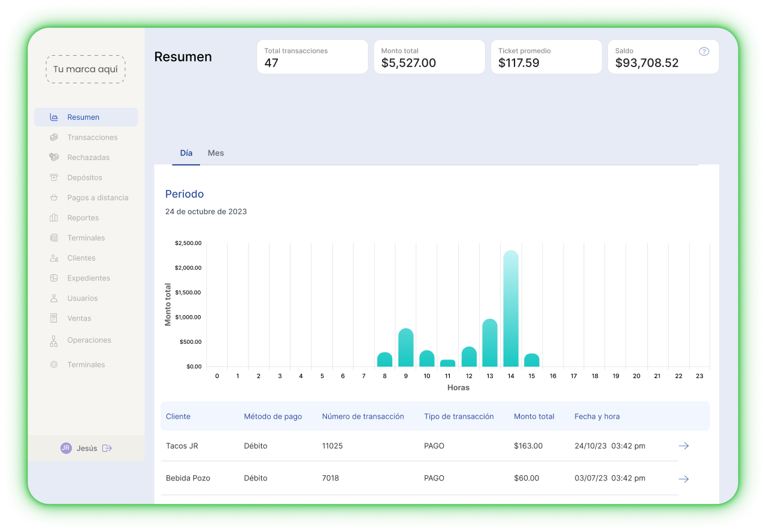Open Usuarios with its icon
766x532 pixels.
(55, 298)
